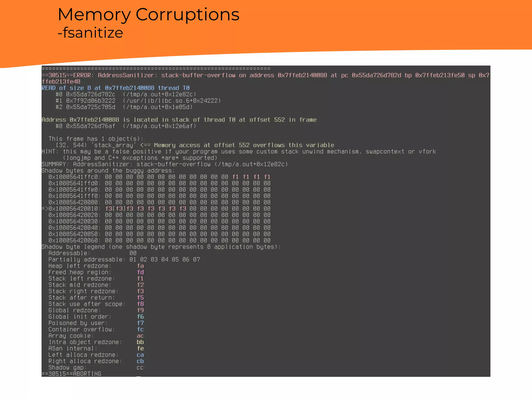Click 'ASan internal: fe' legend entry
Image resolution: width=532 pixels, height=399 pixels.
point(96,349)
